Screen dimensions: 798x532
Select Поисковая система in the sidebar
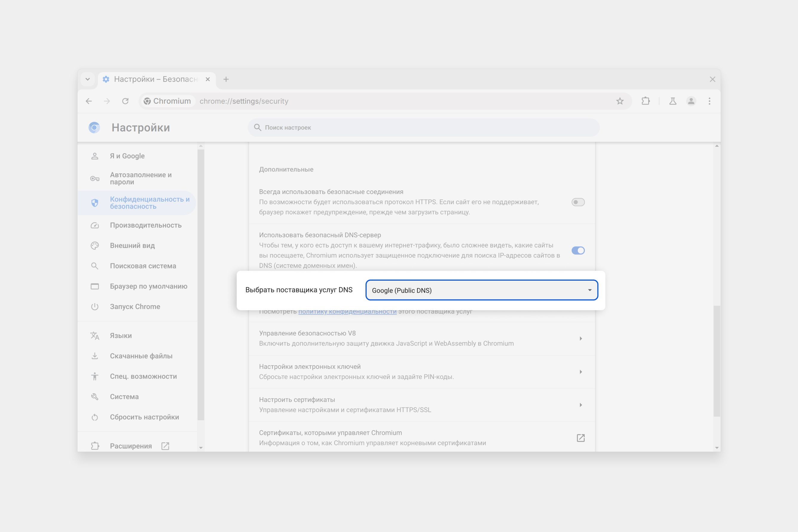143,266
